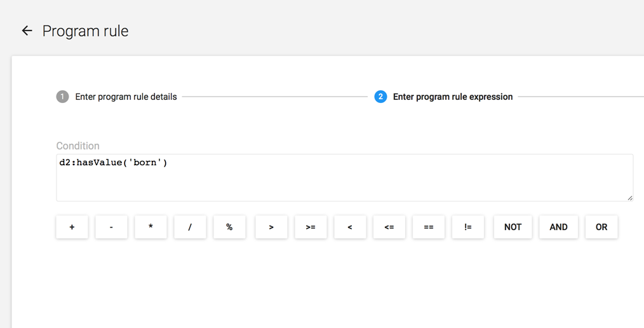
Task: Insert the NOT logical operator
Action: coord(513,227)
